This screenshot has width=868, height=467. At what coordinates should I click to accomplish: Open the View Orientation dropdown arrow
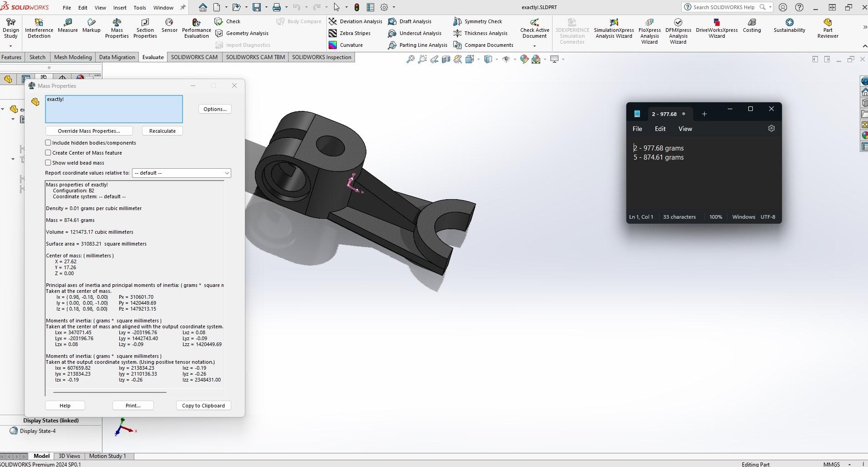478,59
